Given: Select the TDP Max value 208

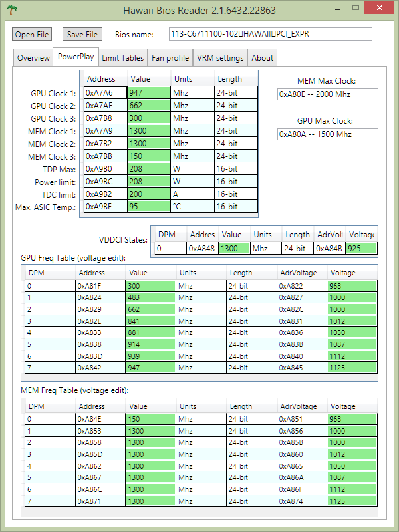Looking at the screenshot, I should point(149,169).
